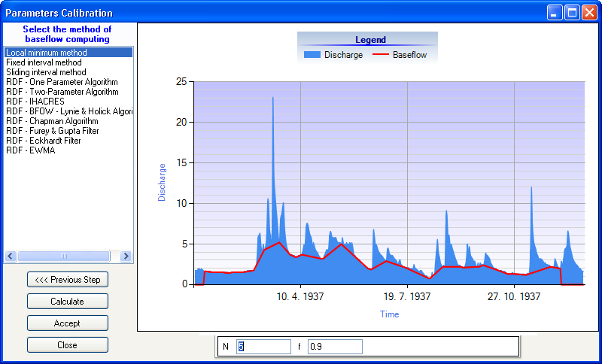This screenshot has width=602, height=364.
Task: Click the N parameter input field
Action: pyautogui.click(x=263, y=347)
